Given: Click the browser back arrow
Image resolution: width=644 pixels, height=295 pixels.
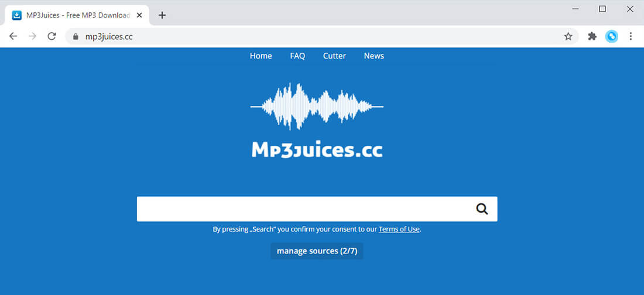Looking at the screenshot, I should click(x=13, y=36).
